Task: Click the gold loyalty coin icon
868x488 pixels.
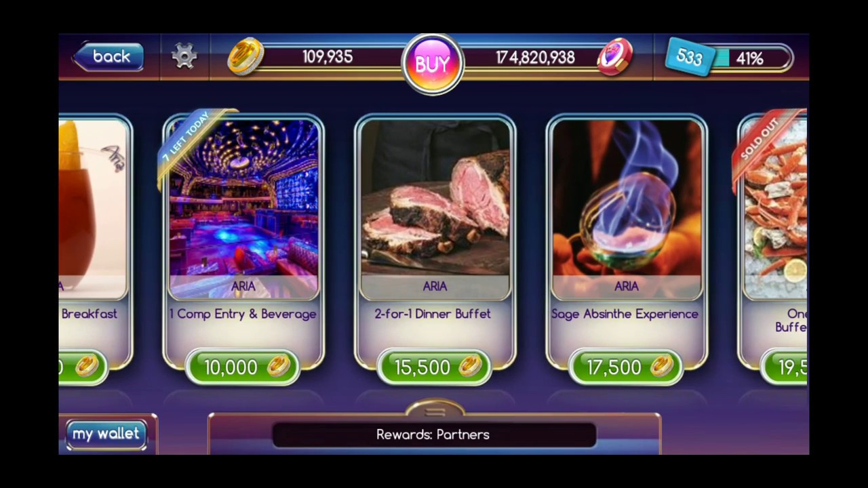Action: tap(245, 56)
